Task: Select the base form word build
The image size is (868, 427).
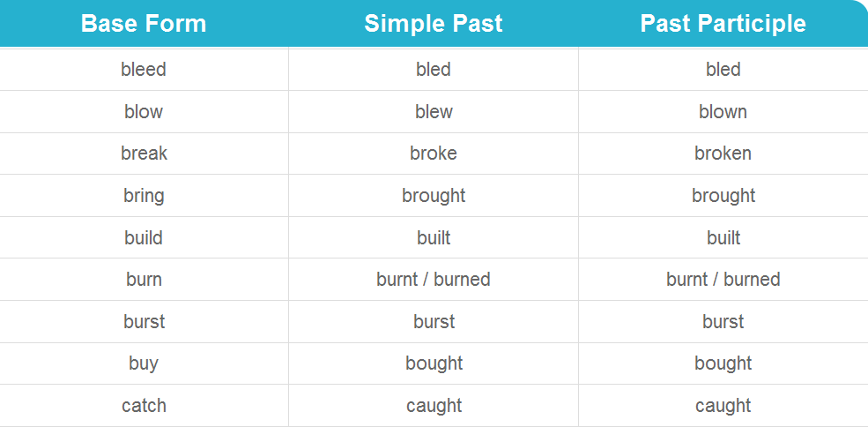Action: (144, 238)
